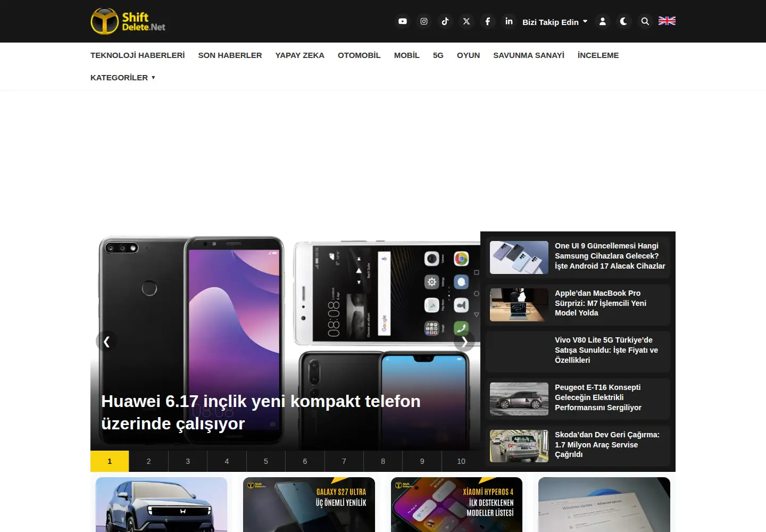This screenshot has height=532, width=766.
Task: Open the TikTok icon in header
Action: click(445, 21)
